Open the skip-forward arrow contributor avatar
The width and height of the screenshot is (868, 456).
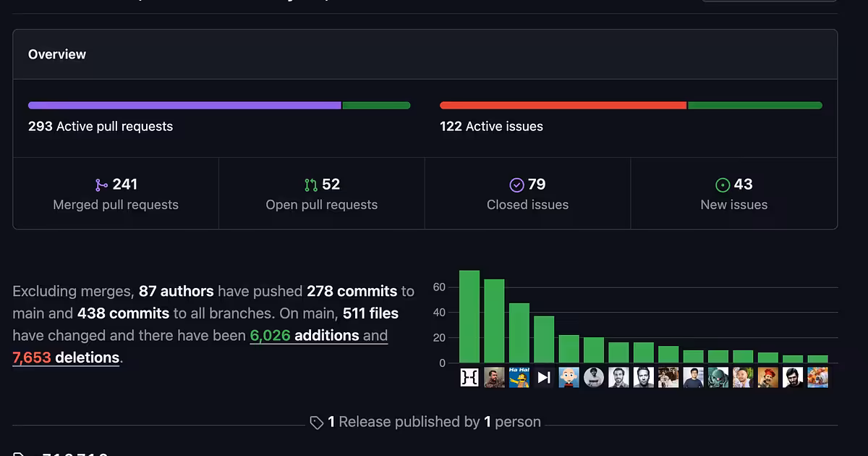coord(544,377)
